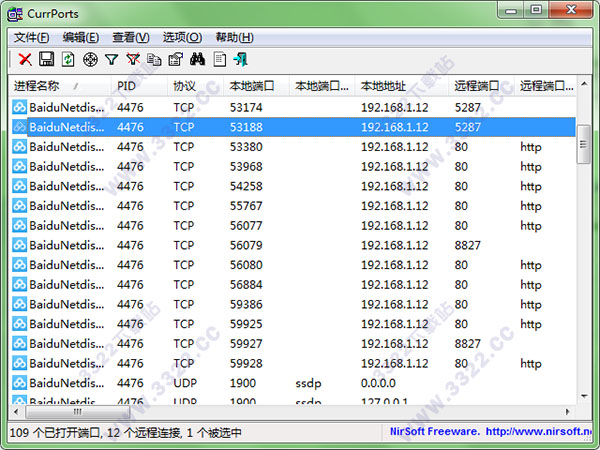This screenshot has height=450, width=600.
Task: Open the 文件(F) menu
Action: 31,38
